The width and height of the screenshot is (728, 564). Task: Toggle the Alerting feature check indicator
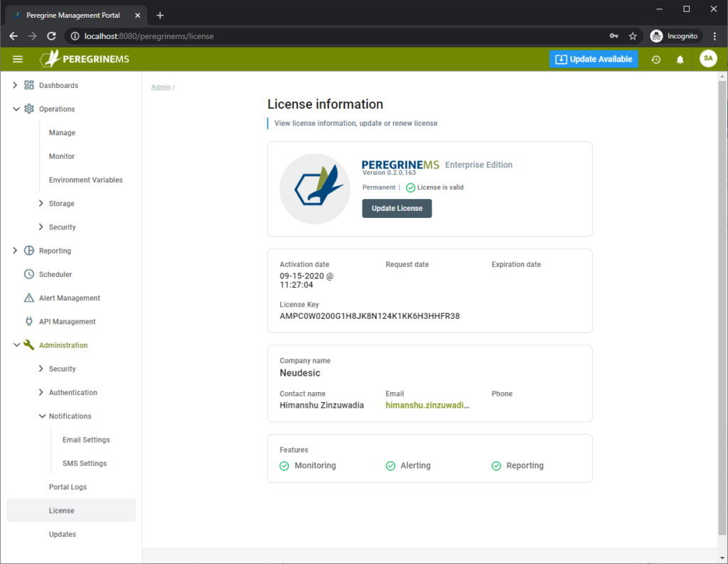pos(390,465)
